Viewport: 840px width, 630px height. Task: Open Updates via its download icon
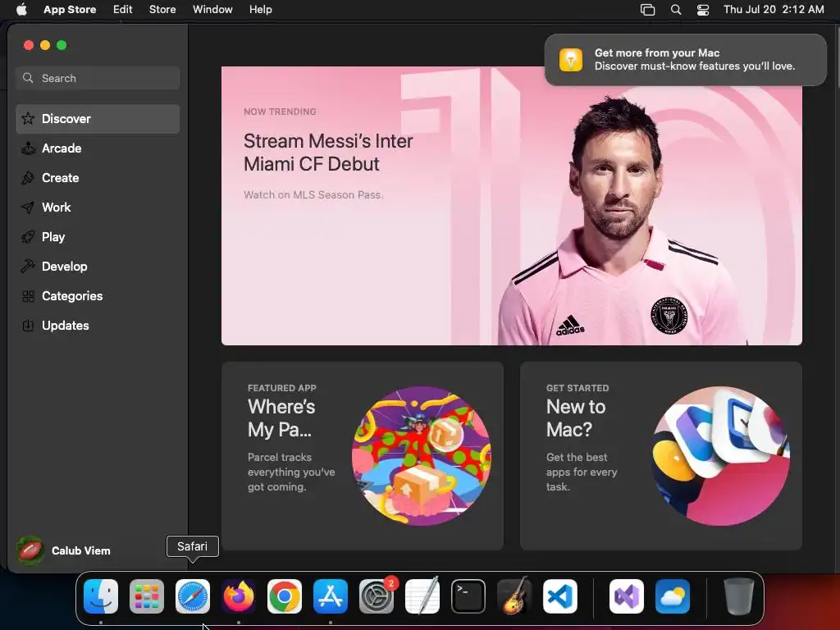[28, 325]
